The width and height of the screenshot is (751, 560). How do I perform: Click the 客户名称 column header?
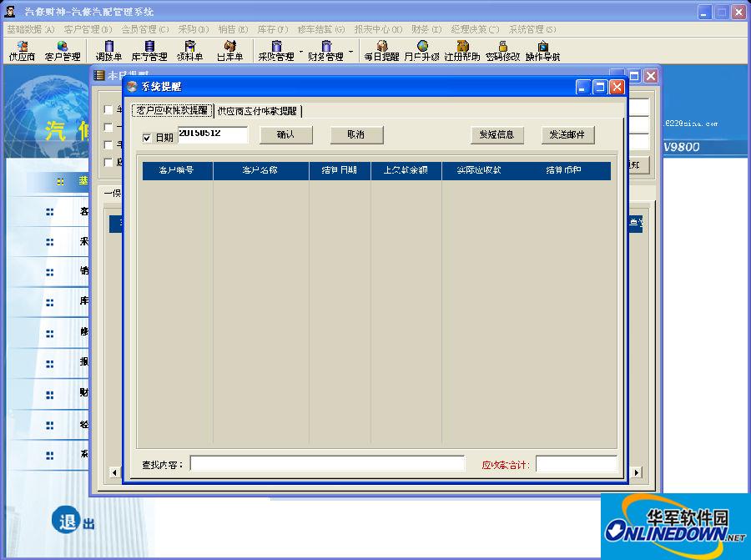pyautogui.click(x=261, y=170)
